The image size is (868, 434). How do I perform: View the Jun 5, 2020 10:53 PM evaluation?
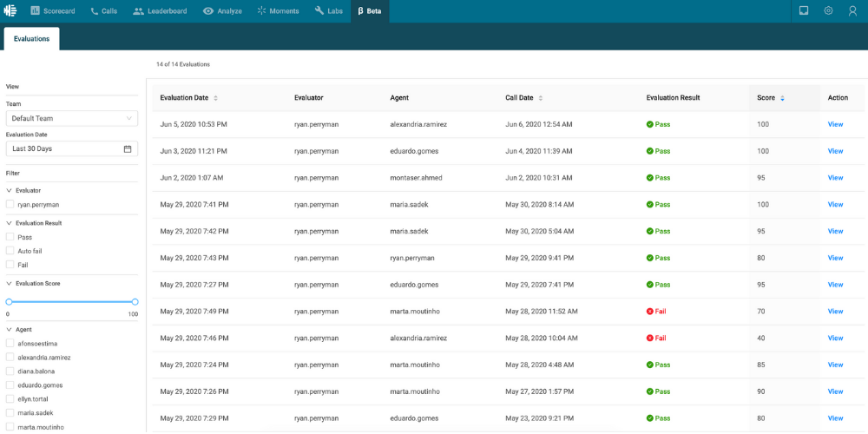(x=835, y=124)
